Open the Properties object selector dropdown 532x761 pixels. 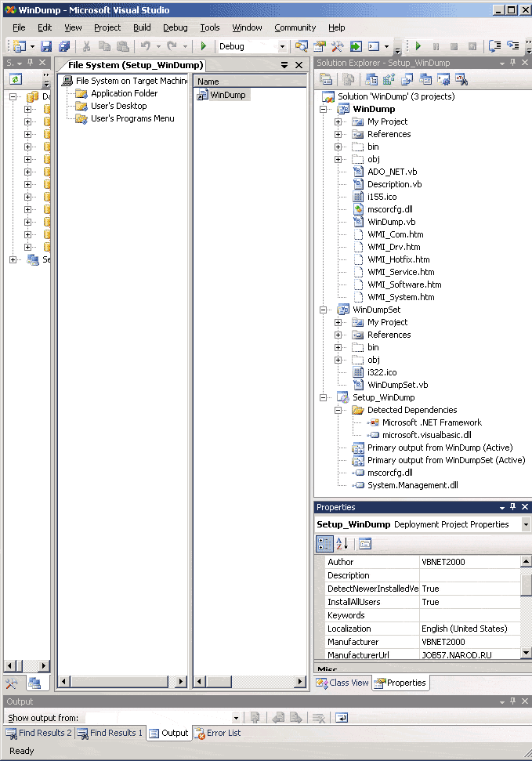[526, 524]
